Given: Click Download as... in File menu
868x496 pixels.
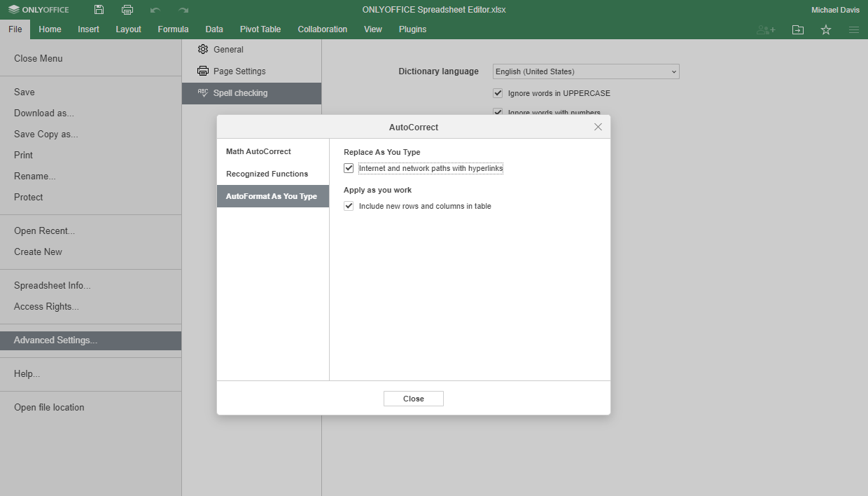Looking at the screenshot, I should [x=44, y=113].
